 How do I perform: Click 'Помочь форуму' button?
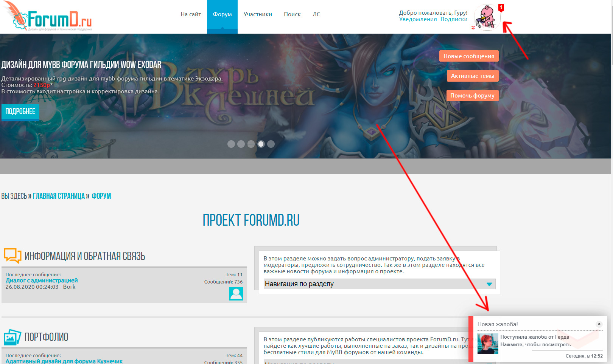472,95
